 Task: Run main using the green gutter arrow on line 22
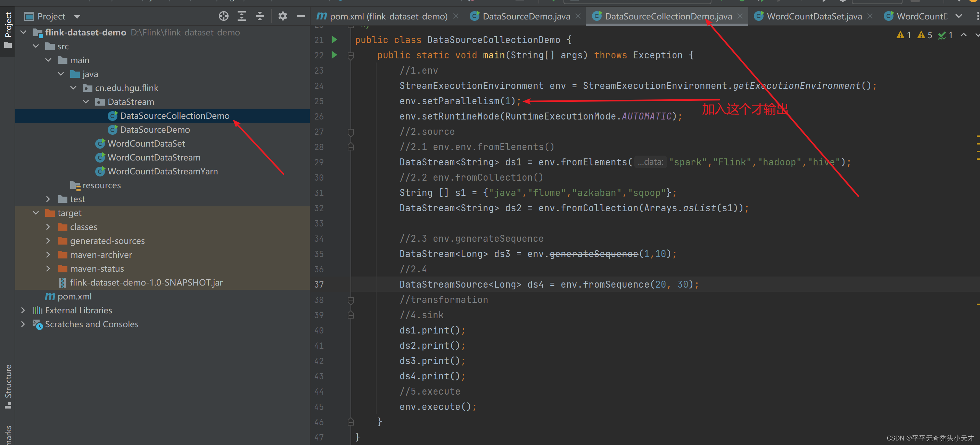(334, 55)
